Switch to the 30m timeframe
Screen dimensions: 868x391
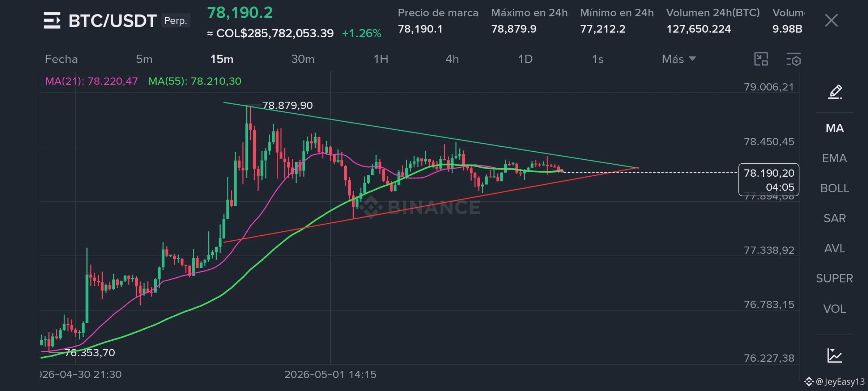coord(303,59)
